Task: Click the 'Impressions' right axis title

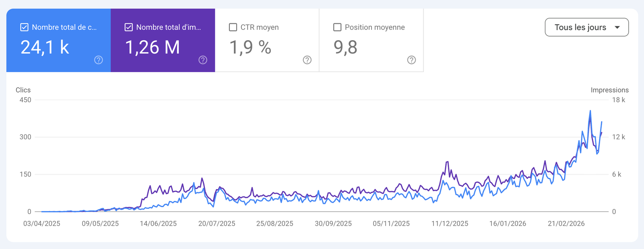Action: pos(609,90)
